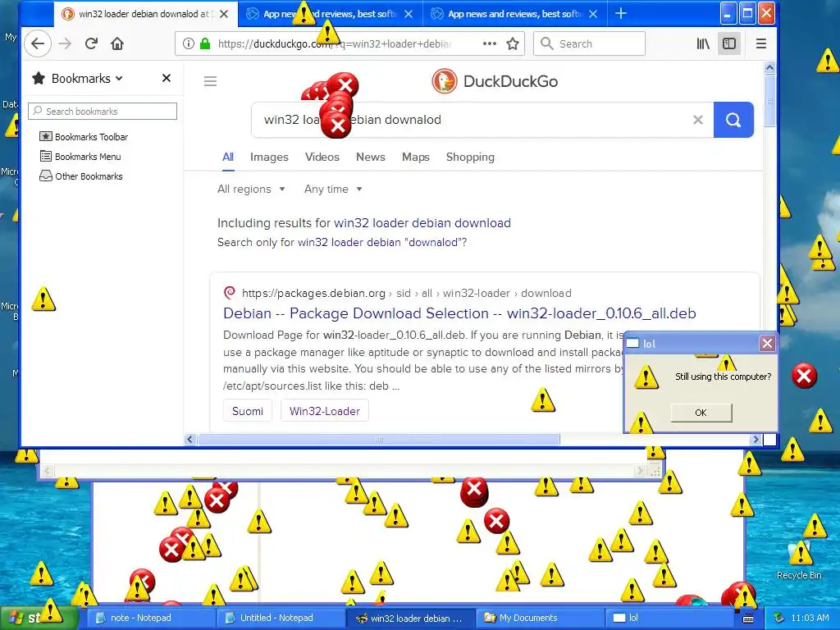840x630 pixels.
Task: Switch to the last App news tab
Action: pos(514,14)
